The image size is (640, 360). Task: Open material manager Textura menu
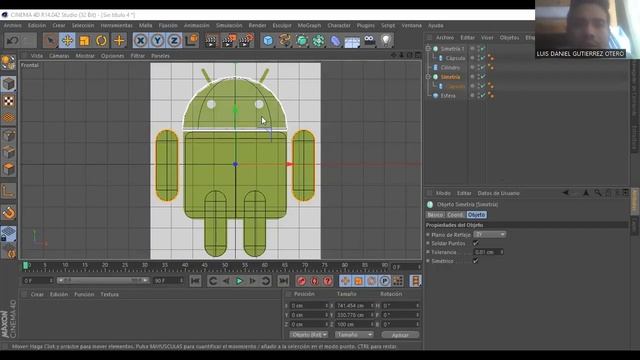coord(109,294)
